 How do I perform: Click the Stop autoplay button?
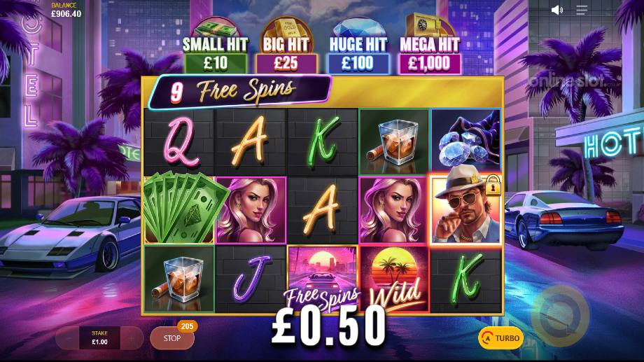171,338
